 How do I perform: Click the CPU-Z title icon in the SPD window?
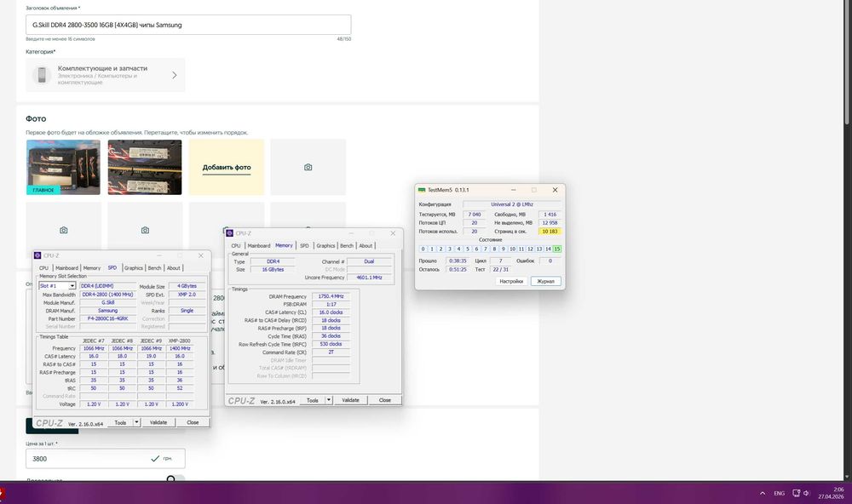[x=37, y=255]
